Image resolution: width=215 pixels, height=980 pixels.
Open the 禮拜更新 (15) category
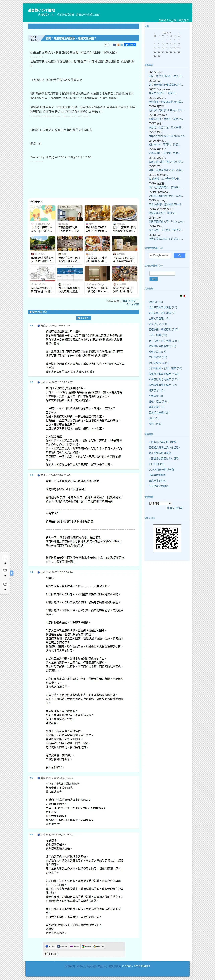click(x=157, y=390)
